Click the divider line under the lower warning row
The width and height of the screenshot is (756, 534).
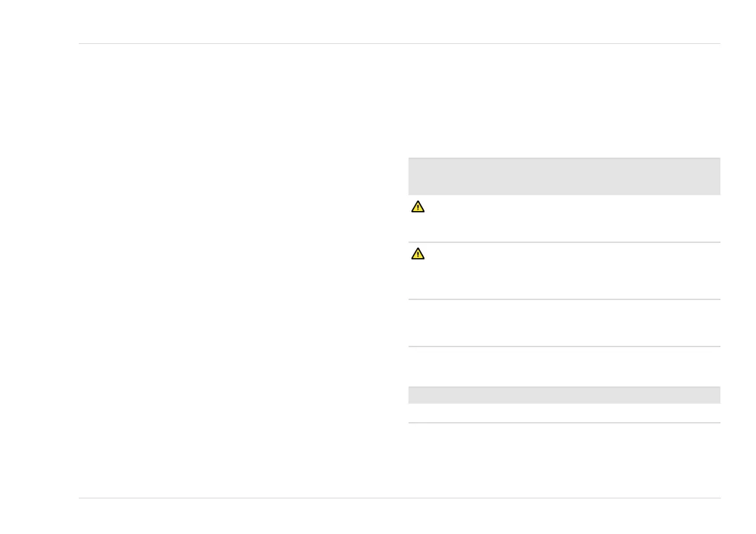point(564,299)
